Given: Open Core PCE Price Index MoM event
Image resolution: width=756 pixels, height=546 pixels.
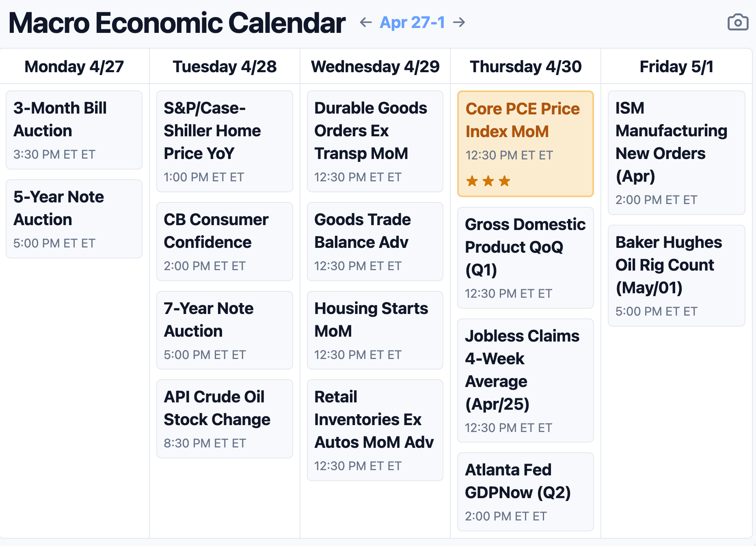Looking at the screenshot, I should click(x=525, y=144).
